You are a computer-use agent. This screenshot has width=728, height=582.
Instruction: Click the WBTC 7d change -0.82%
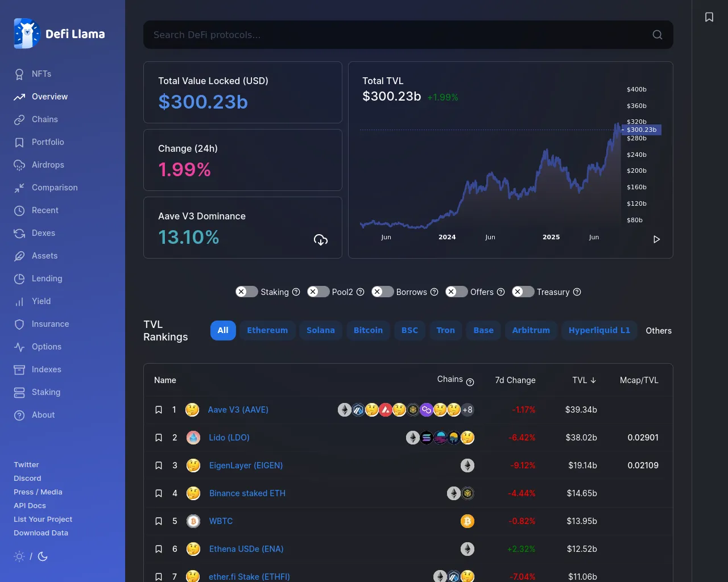pos(522,521)
